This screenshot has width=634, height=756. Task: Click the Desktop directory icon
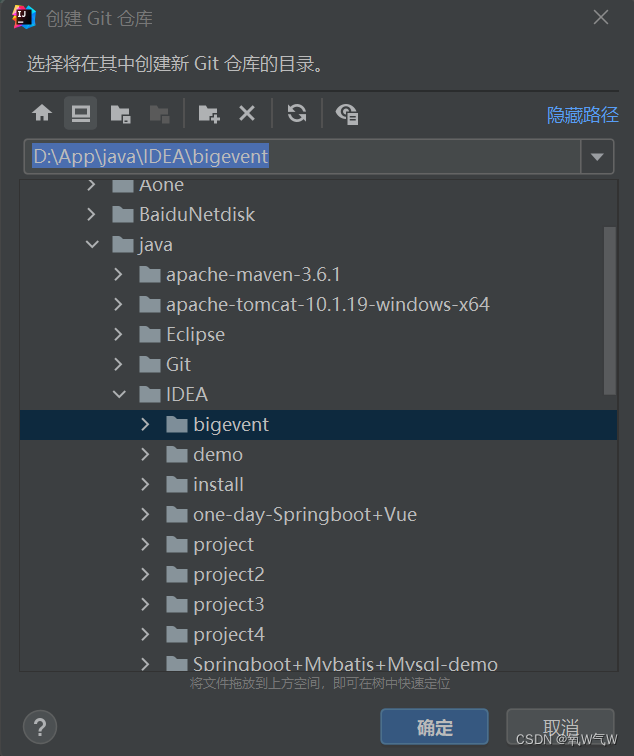81,114
